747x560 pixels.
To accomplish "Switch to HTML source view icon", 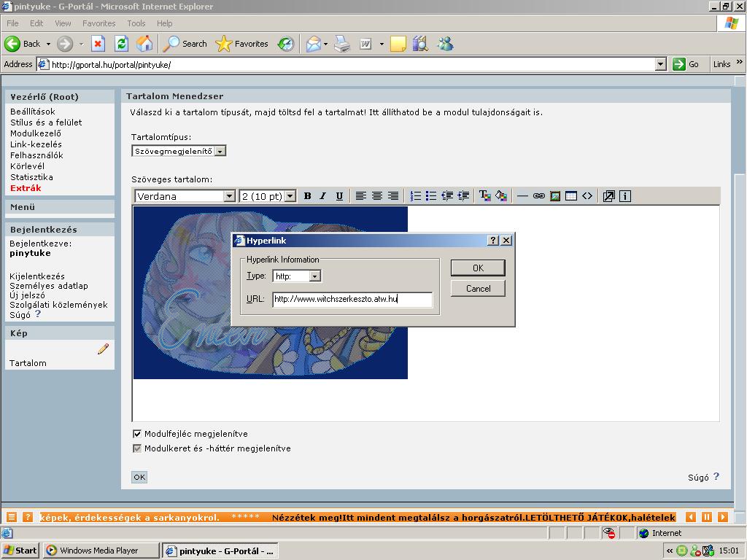I will [x=587, y=196].
